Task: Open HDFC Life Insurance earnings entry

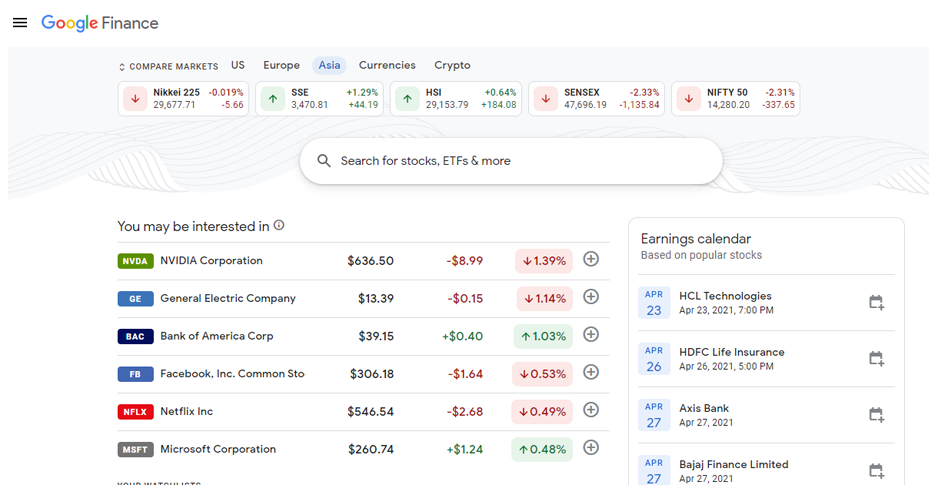Action: (x=766, y=359)
